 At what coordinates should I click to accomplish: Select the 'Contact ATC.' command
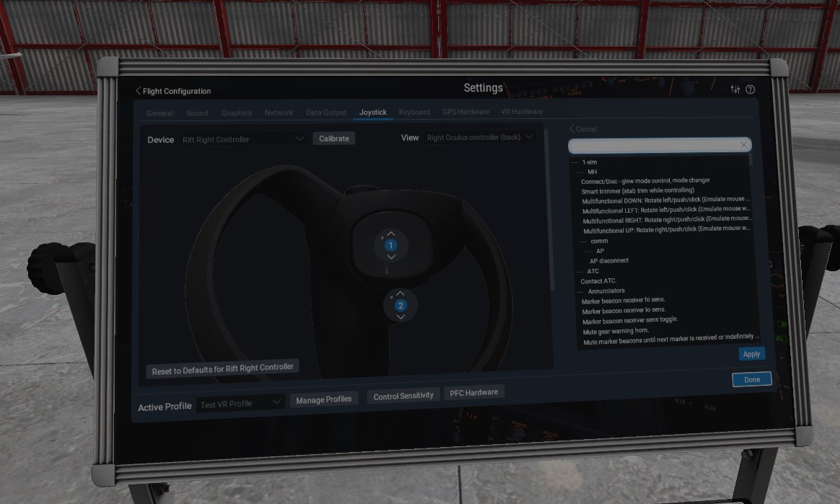[x=598, y=281]
